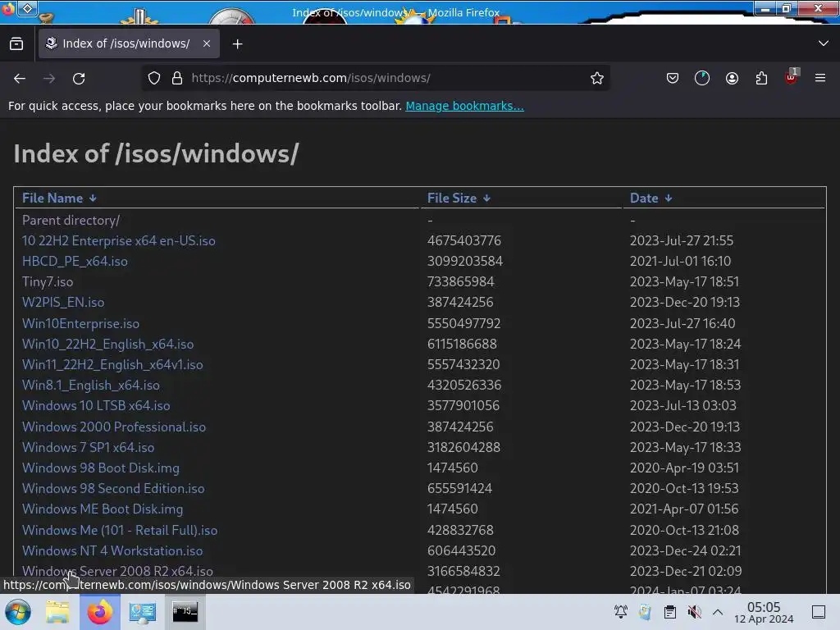This screenshot has width=840, height=630.
Task: Select the file size 6115186688
Action: [462, 345]
